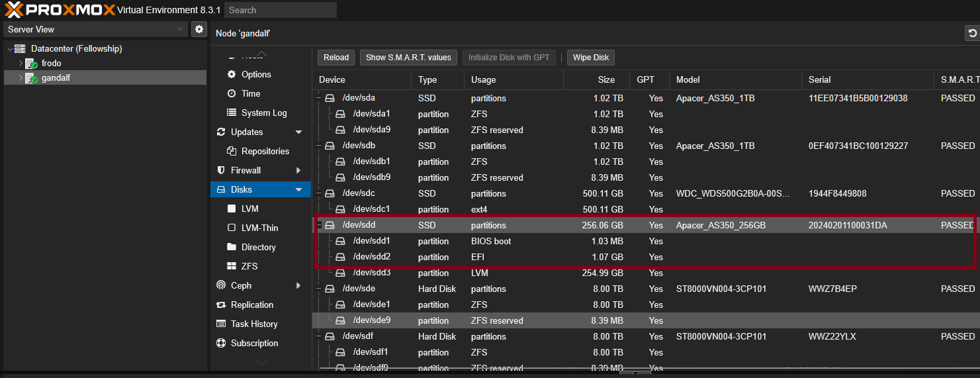
Task: Select the /dev/sdd3 partition row
Action: coord(646,273)
